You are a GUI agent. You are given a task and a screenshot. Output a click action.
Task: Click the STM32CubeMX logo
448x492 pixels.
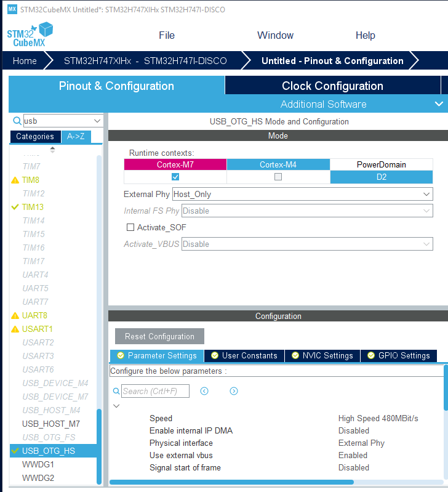[x=30, y=34]
